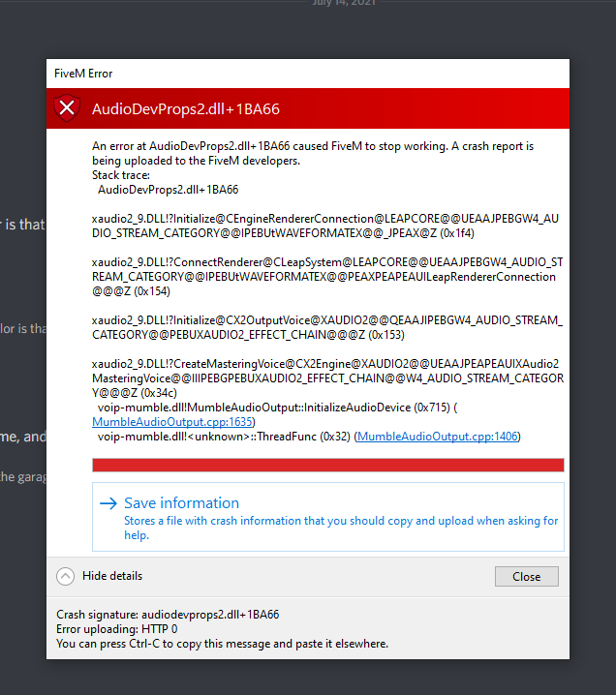
Task: Click the AudioDevProps2.dll+1BA66 banner title
Action: 186,109
